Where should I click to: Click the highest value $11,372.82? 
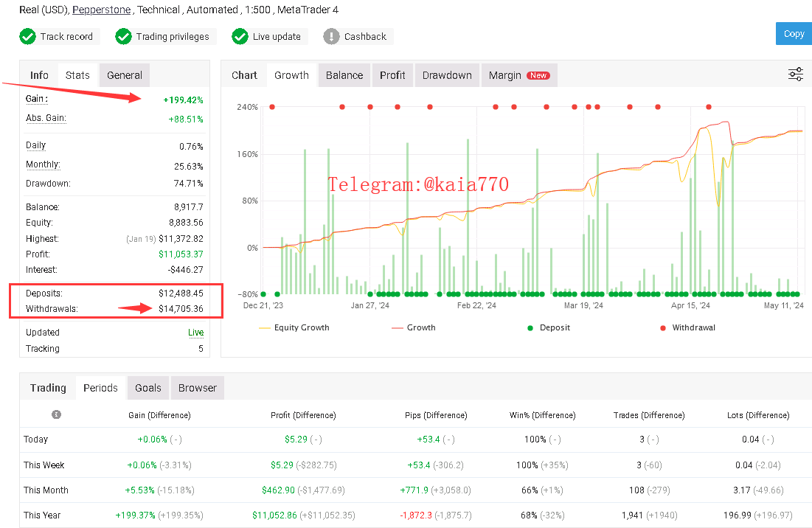point(181,239)
